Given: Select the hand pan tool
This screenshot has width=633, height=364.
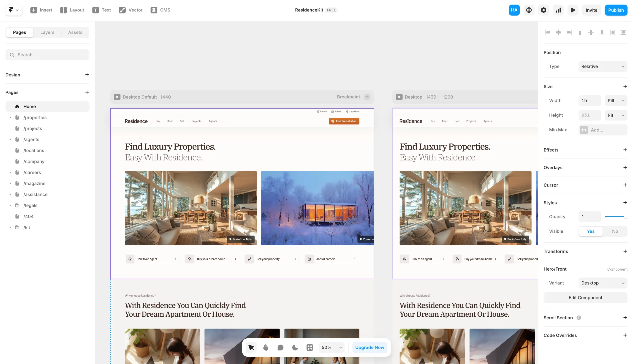Looking at the screenshot, I should click(266, 347).
